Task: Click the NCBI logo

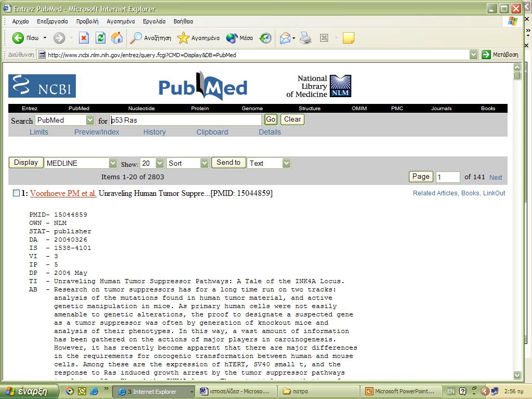Action: [x=42, y=86]
